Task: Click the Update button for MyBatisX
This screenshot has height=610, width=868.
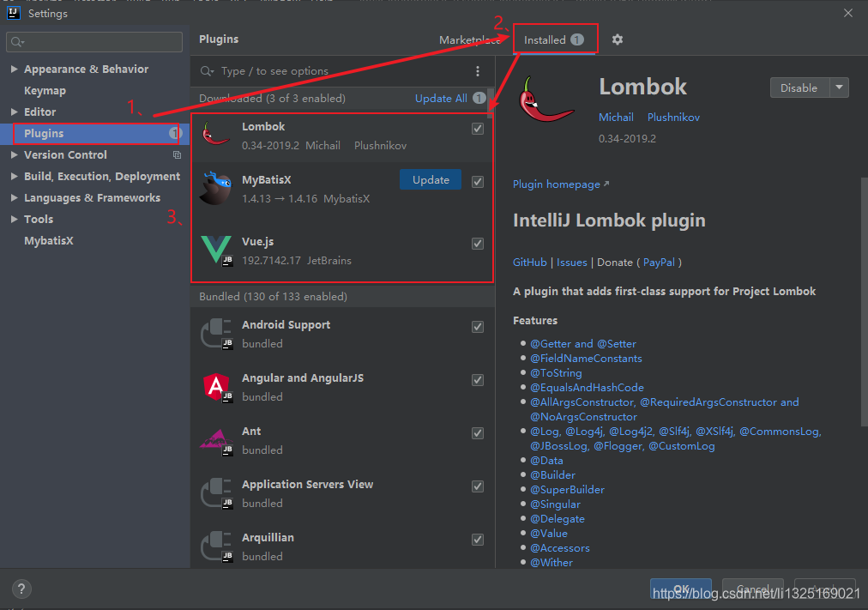Action: (x=431, y=180)
